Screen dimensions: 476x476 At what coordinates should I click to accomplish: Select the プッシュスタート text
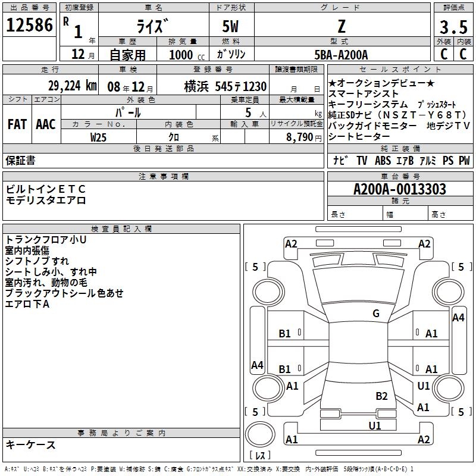(437, 105)
